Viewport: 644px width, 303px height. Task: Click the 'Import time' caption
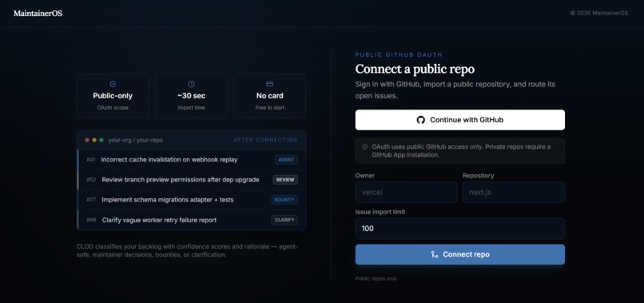tap(191, 108)
